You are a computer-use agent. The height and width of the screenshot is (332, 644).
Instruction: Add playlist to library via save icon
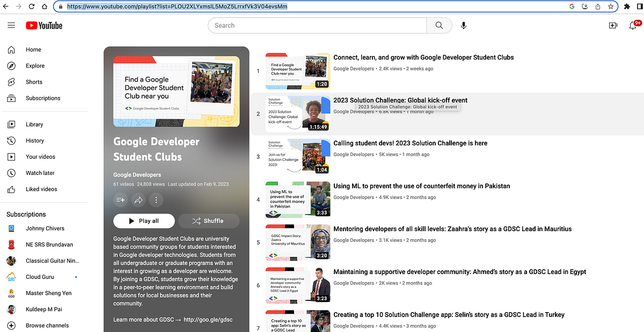pyautogui.click(x=120, y=200)
